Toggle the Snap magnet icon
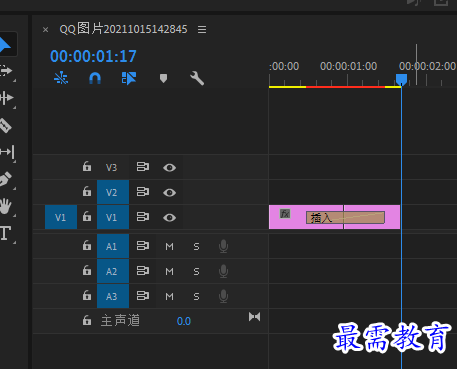This screenshot has height=369, width=457. 95,79
